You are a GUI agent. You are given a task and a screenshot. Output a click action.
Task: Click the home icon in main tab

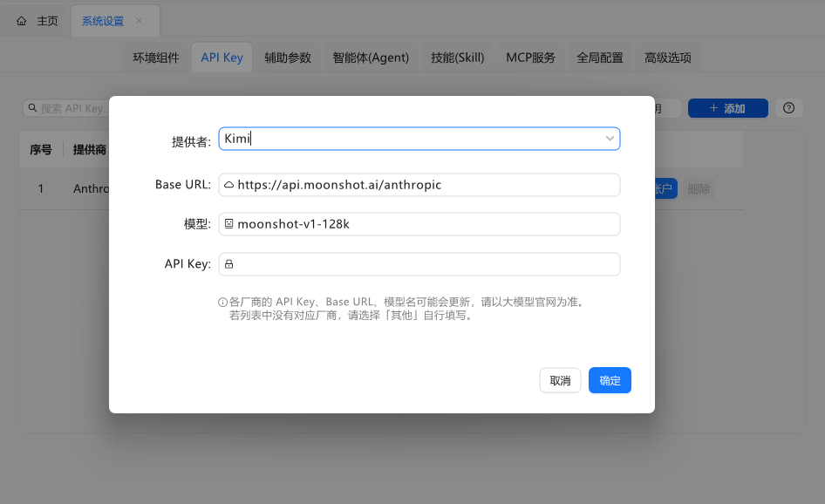22,21
